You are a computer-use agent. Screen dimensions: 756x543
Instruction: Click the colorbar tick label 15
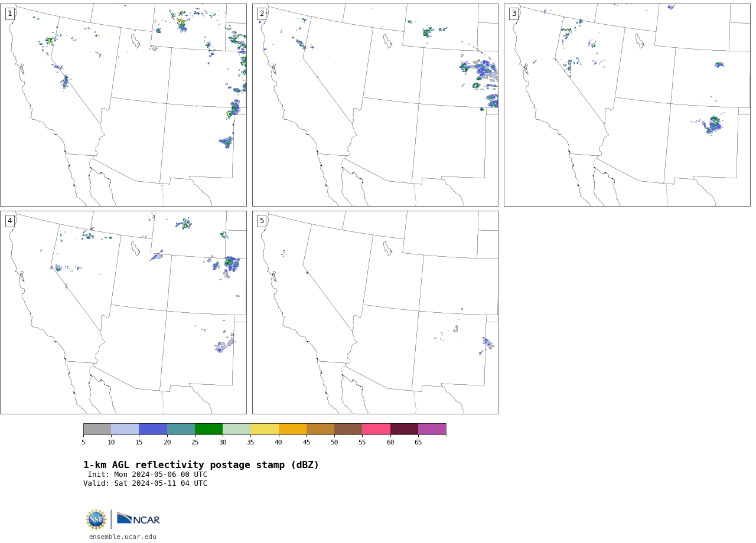pos(139,442)
